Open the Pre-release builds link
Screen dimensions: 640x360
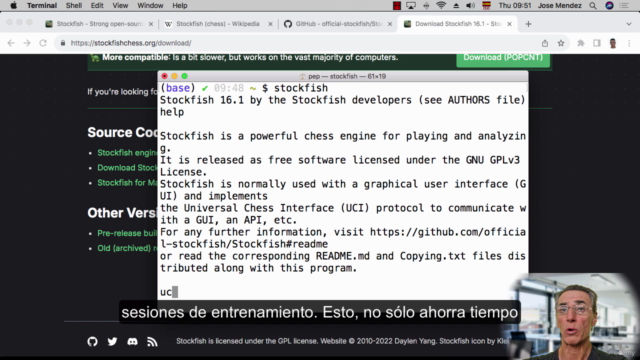point(127,233)
